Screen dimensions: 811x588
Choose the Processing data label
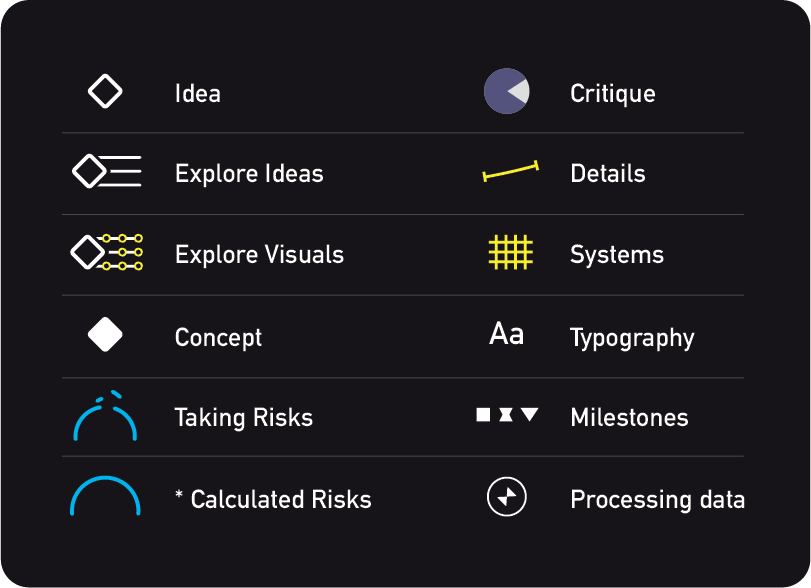pyautogui.click(x=658, y=500)
